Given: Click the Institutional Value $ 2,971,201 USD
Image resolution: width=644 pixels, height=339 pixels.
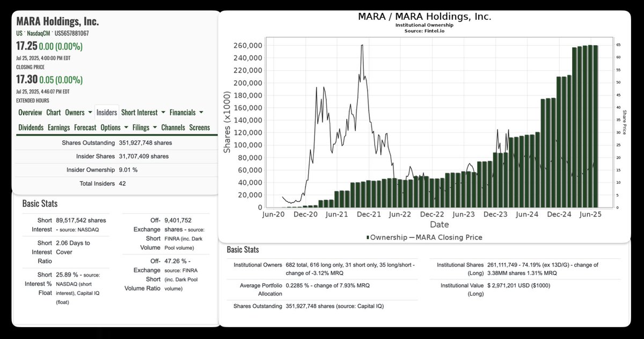Looking at the screenshot, I should 518,285.
